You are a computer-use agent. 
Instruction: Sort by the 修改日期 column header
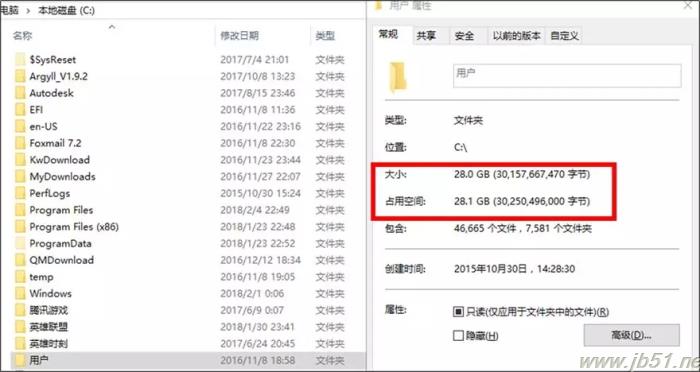pos(239,36)
